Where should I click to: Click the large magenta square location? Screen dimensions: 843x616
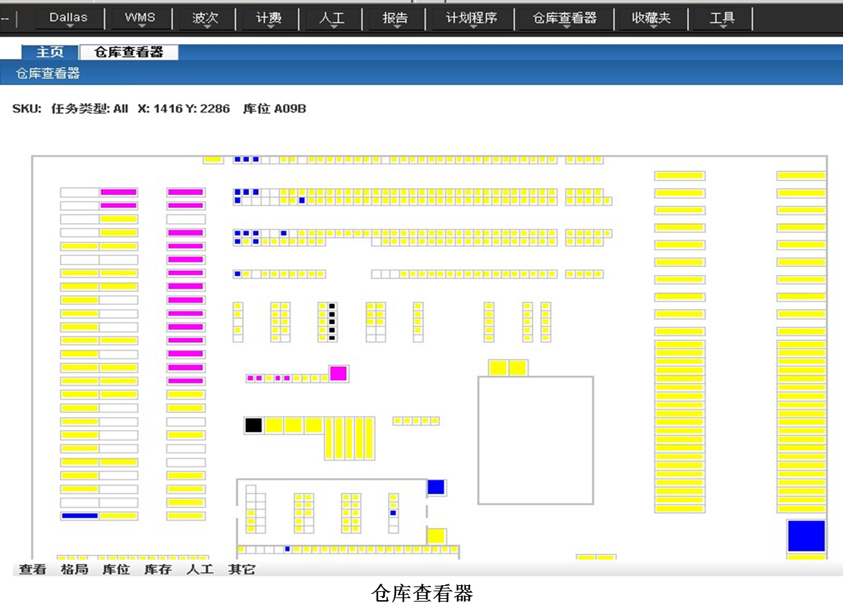click(338, 374)
